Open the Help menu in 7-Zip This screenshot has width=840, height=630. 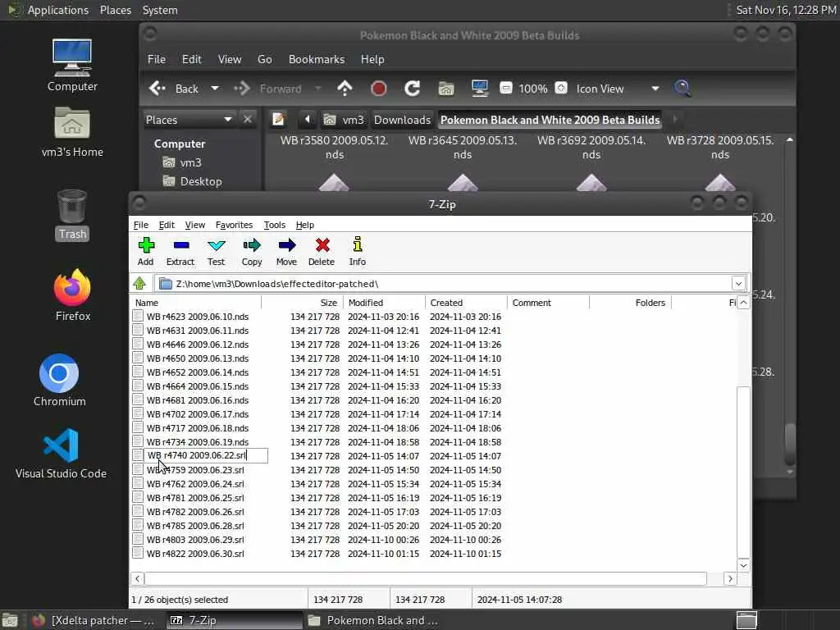tap(305, 225)
